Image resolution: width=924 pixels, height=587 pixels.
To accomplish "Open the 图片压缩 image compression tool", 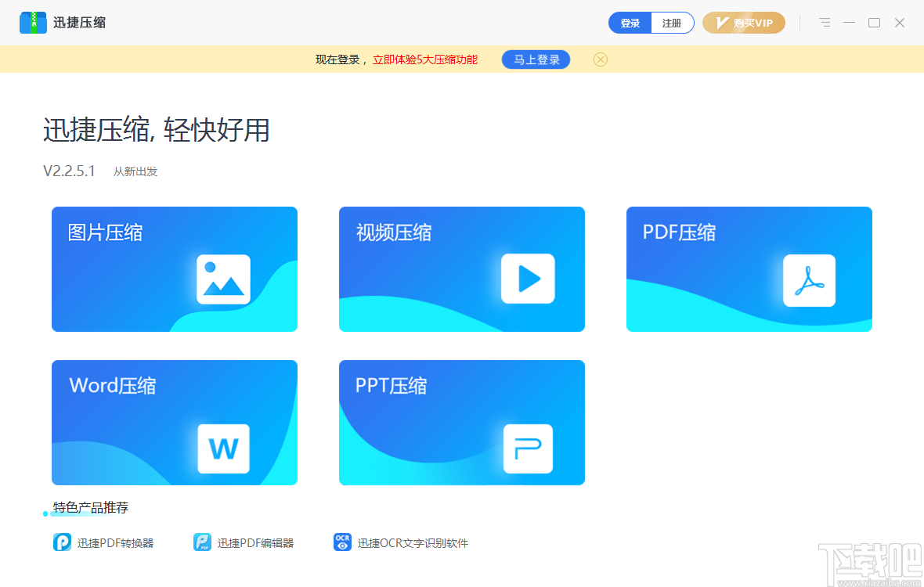I will (x=174, y=268).
